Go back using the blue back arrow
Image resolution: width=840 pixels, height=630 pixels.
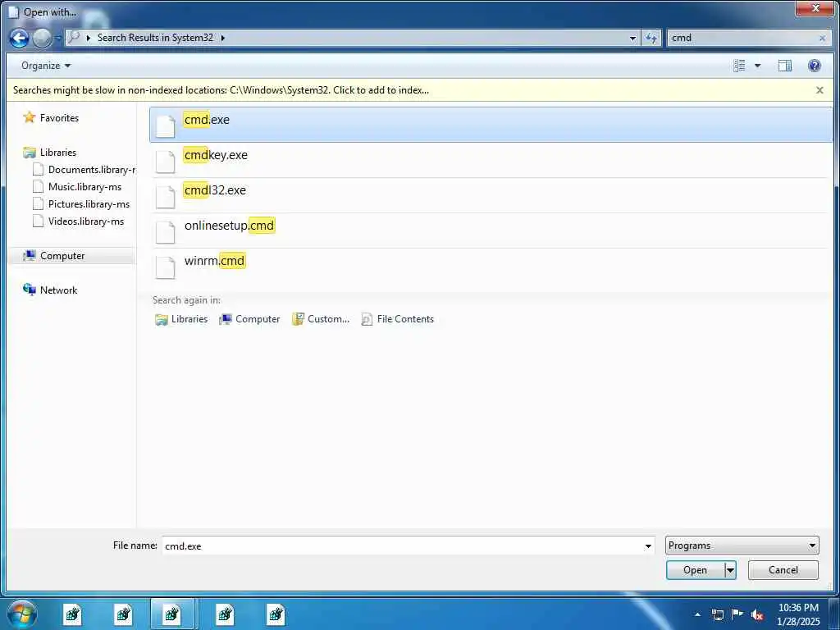pyautogui.click(x=19, y=38)
